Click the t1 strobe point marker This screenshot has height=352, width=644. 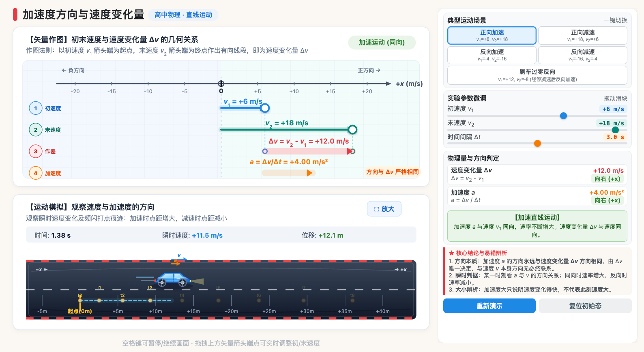pos(99,300)
